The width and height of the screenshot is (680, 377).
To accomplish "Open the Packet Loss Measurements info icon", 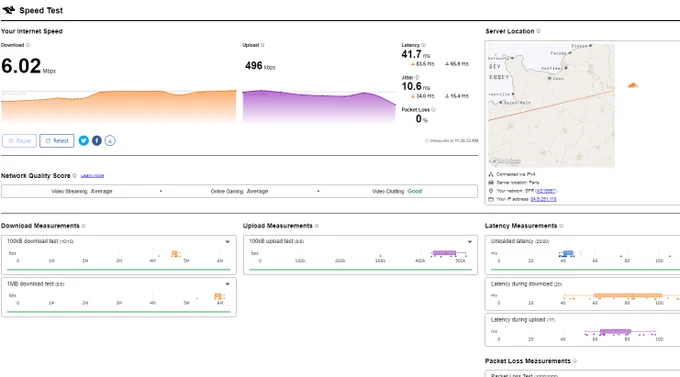I will tap(575, 361).
